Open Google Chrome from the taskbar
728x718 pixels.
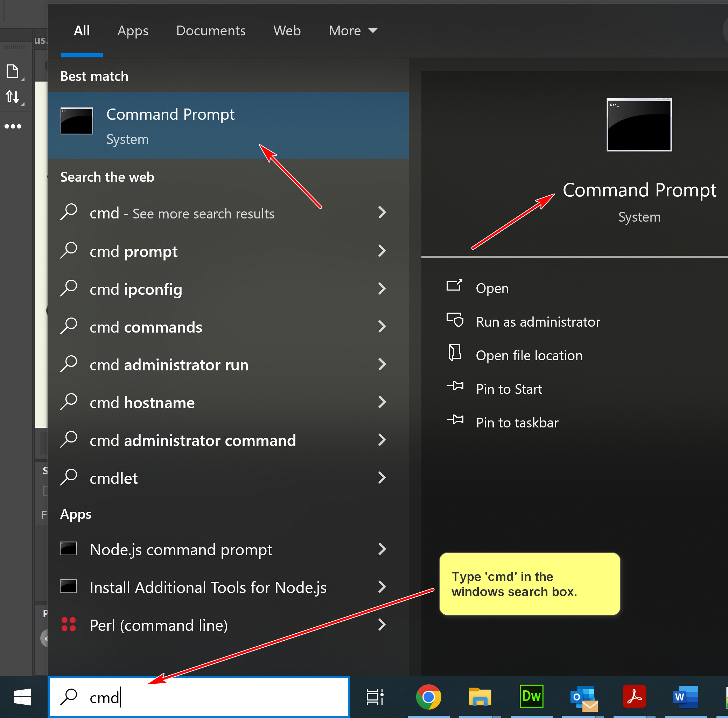(428, 697)
